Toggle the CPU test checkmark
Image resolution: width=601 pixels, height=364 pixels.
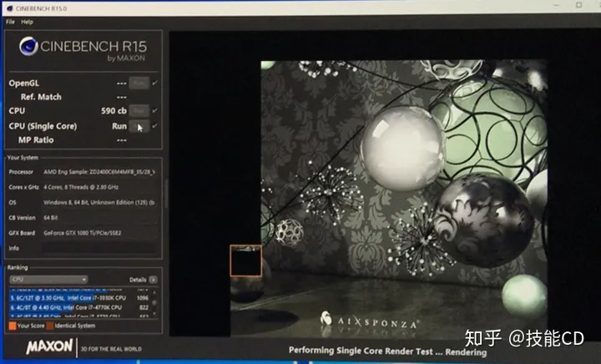tap(155, 110)
